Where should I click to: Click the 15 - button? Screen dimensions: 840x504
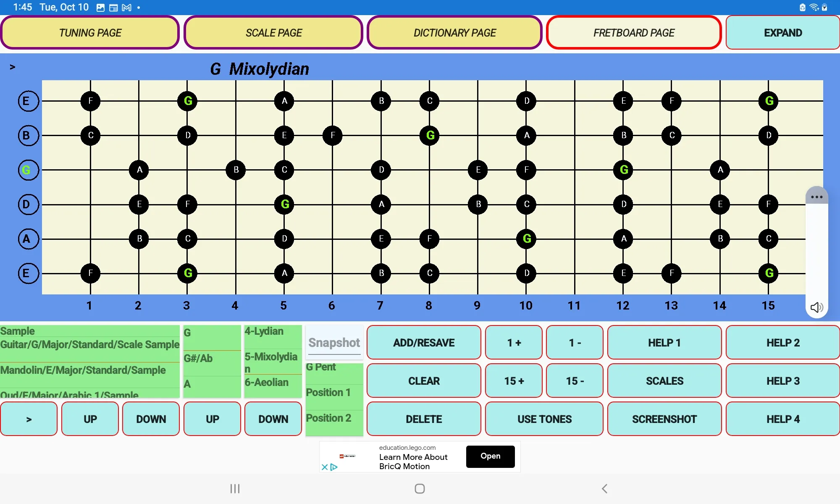click(575, 381)
